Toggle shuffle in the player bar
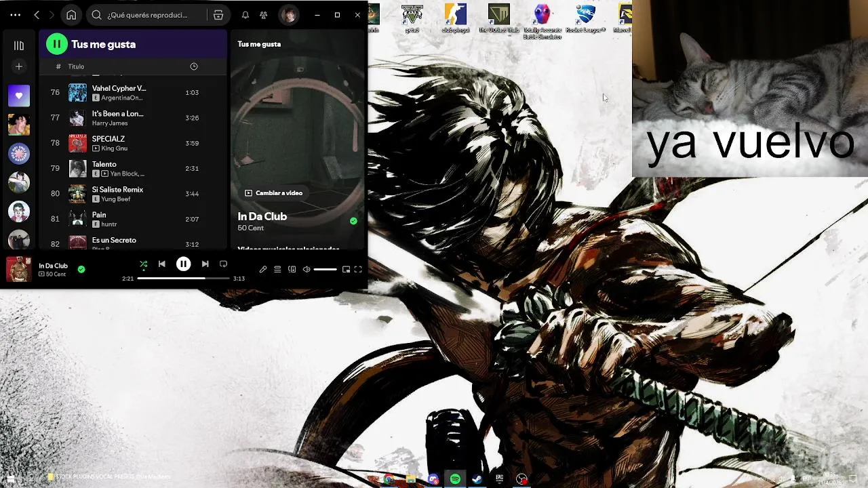Screen dimensions: 868x488 point(143,264)
